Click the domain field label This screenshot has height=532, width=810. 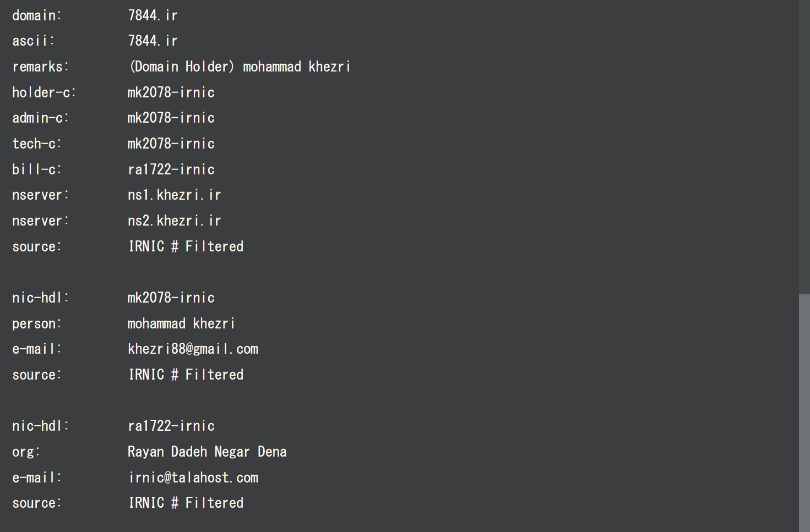(36, 15)
